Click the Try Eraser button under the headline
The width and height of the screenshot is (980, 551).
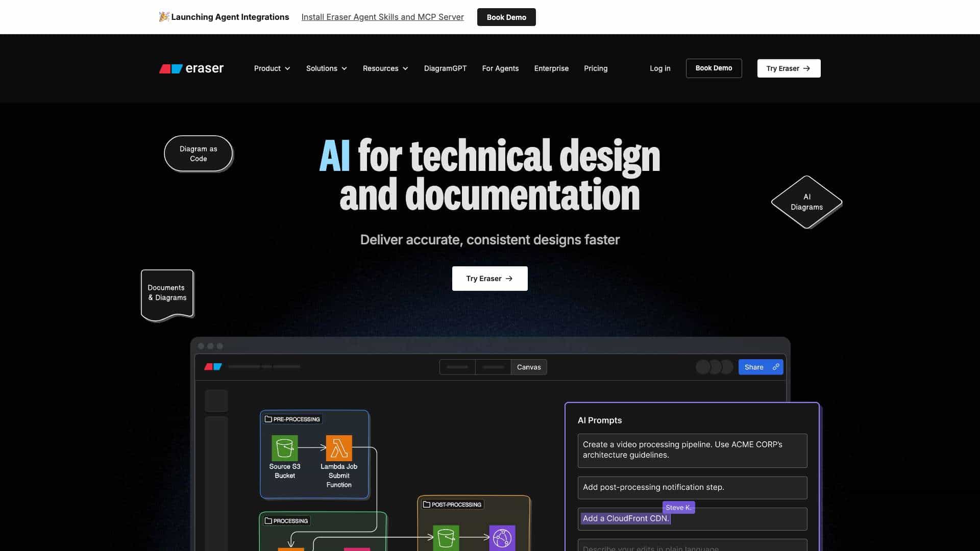tap(489, 279)
